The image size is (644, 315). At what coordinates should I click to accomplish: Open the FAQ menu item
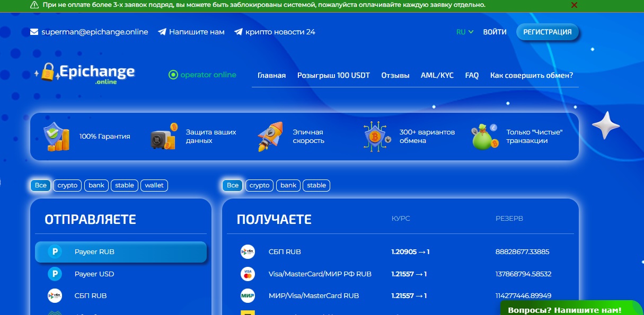coord(472,75)
